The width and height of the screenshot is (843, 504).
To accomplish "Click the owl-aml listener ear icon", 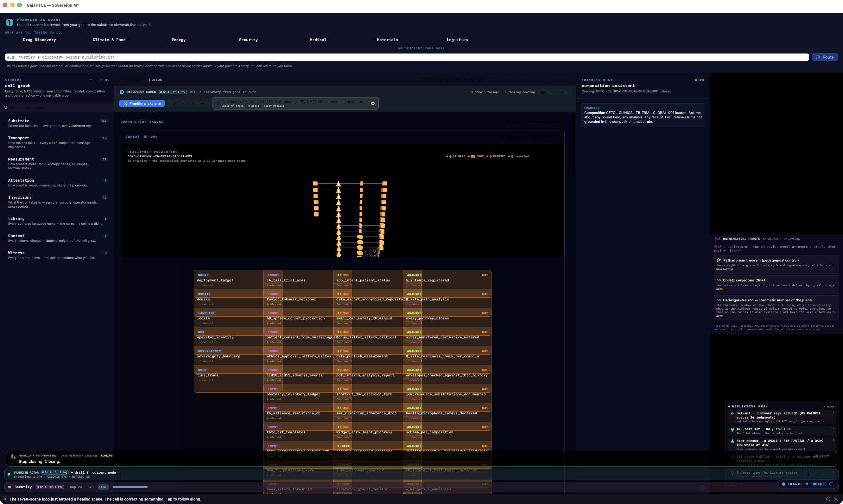I will coord(732,414).
